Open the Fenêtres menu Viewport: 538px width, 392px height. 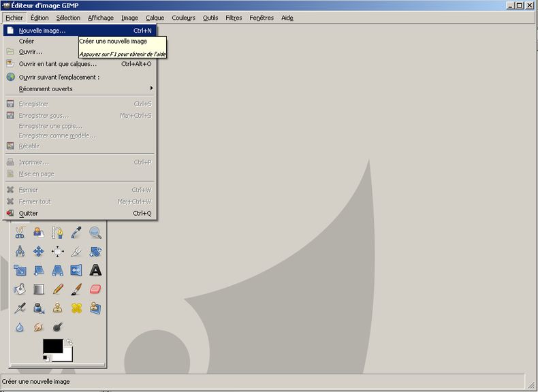(x=262, y=18)
